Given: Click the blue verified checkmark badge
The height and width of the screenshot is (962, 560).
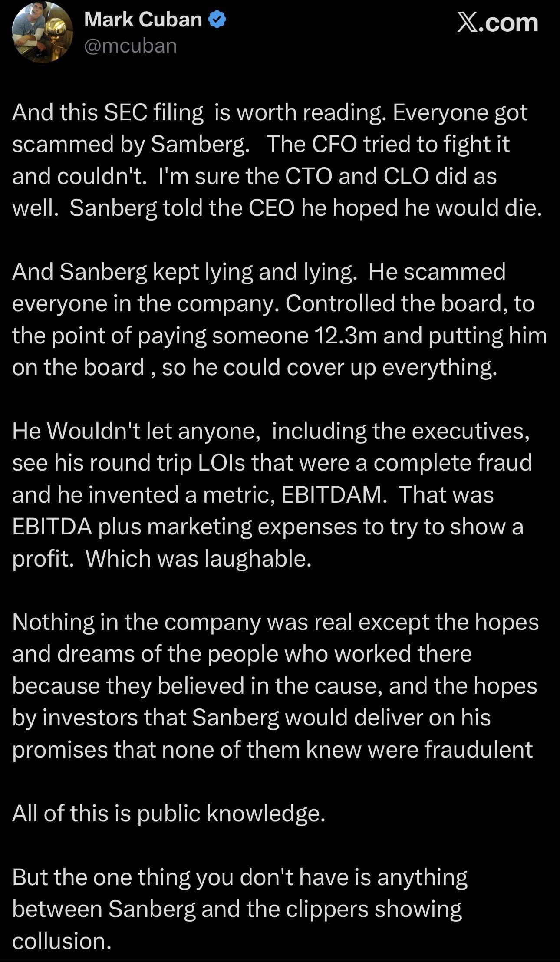Looking at the screenshot, I should click(x=217, y=20).
